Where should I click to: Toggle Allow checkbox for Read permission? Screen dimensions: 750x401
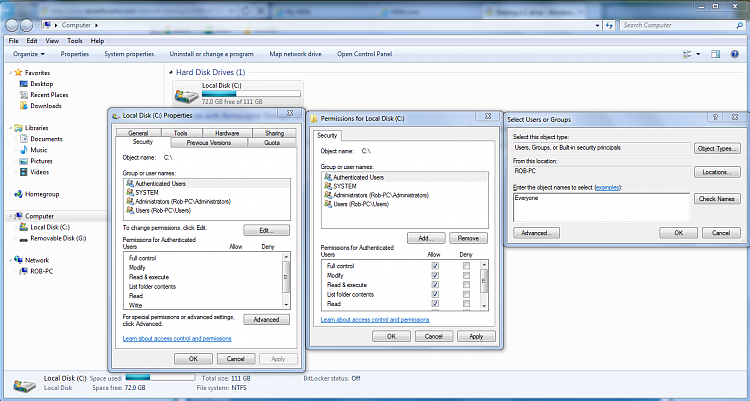coord(435,303)
